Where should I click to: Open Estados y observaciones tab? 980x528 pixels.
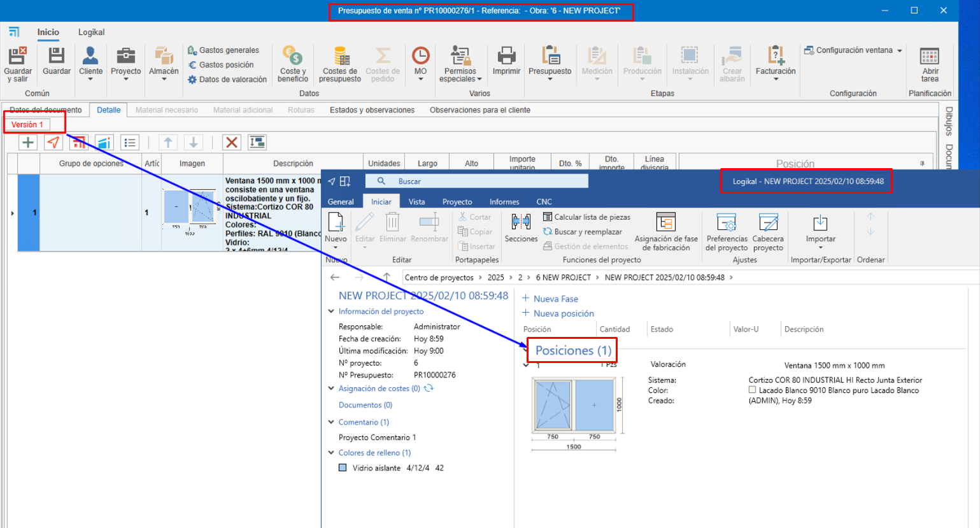(372, 110)
